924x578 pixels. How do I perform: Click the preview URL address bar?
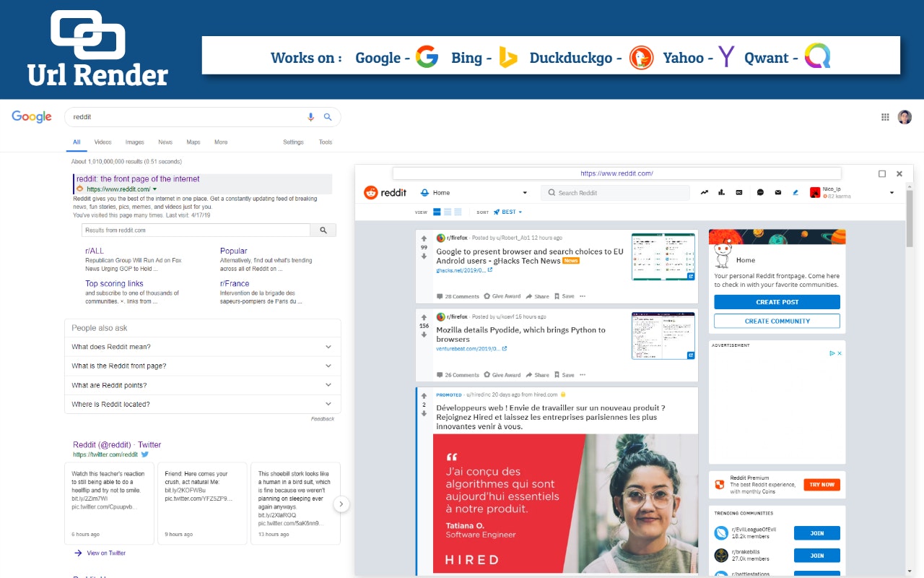click(x=616, y=173)
